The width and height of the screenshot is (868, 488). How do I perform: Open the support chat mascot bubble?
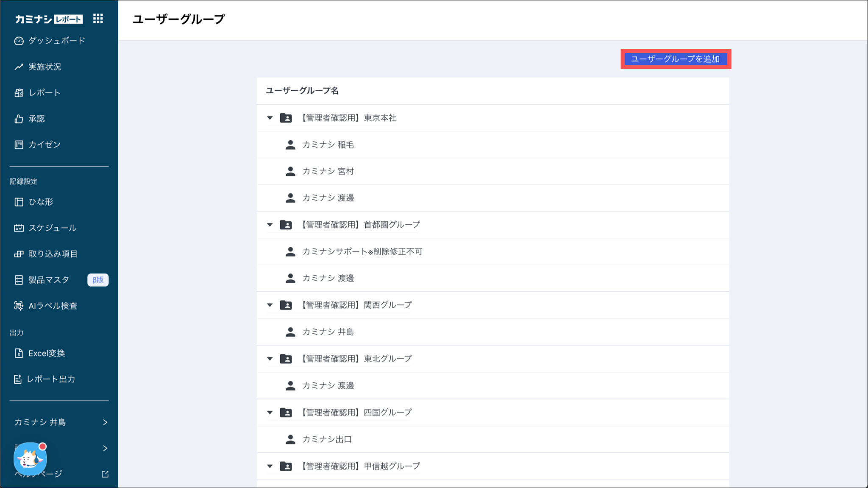[30, 459]
